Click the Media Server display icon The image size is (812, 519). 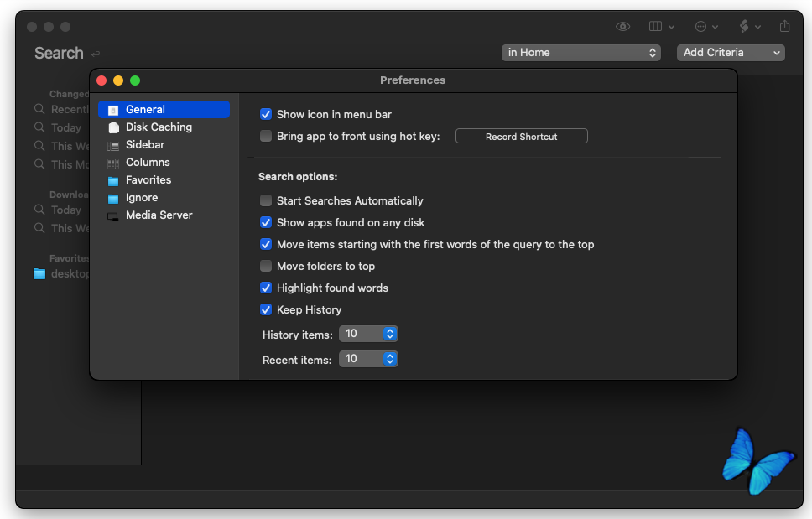pos(113,215)
